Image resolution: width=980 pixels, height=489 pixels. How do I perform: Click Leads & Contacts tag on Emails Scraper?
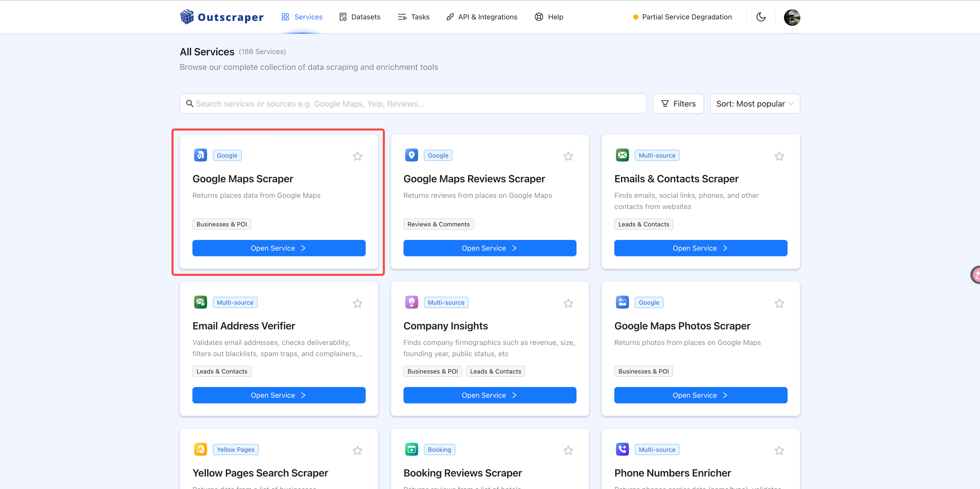pyautogui.click(x=644, y=224)
